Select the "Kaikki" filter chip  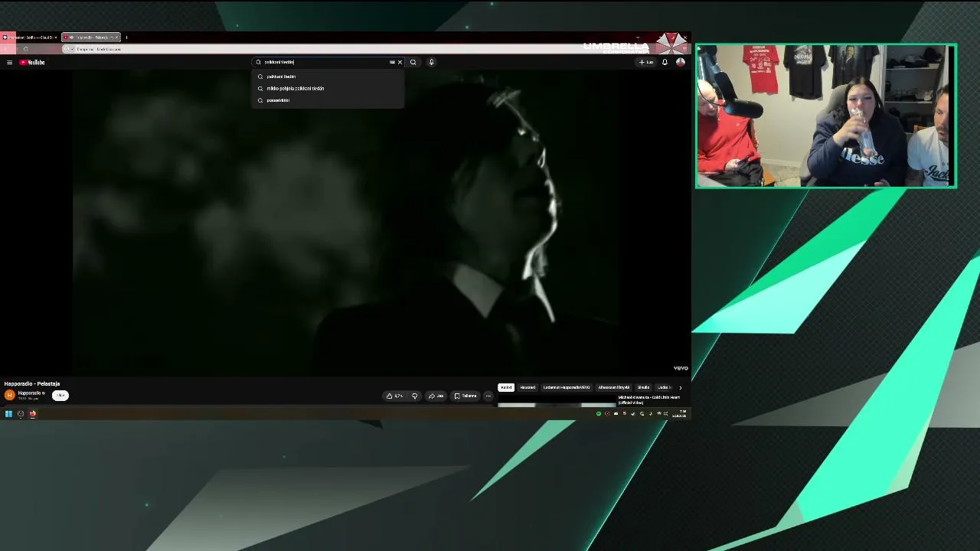point(506,387)
